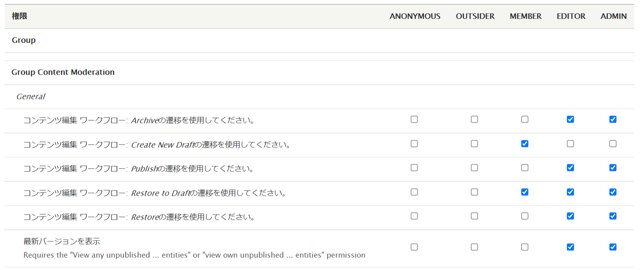Check Publish transition for Member role
Viewport: 644px width, 270px height.
(x=525, y=168)
